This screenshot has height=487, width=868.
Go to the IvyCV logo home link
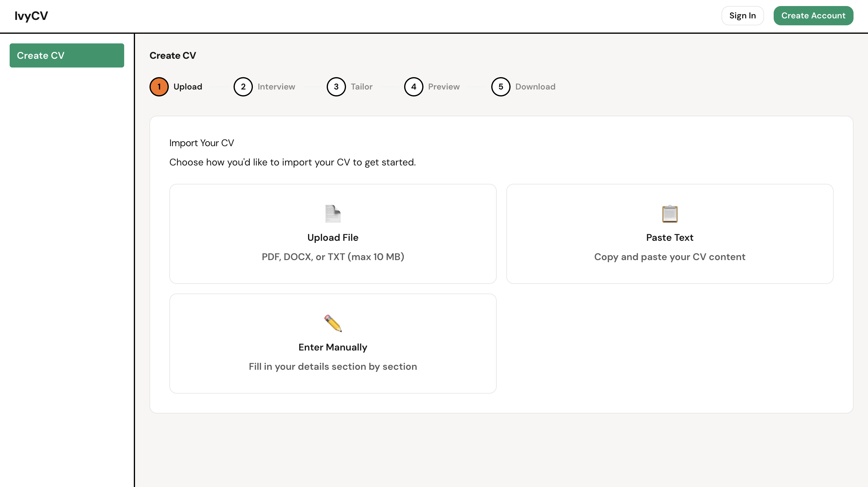coord(31,16)
